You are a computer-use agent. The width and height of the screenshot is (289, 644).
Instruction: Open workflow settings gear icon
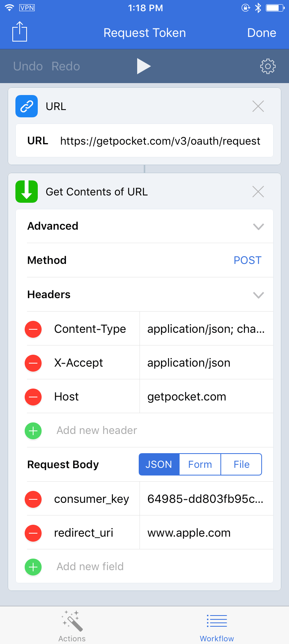(268, 66)
